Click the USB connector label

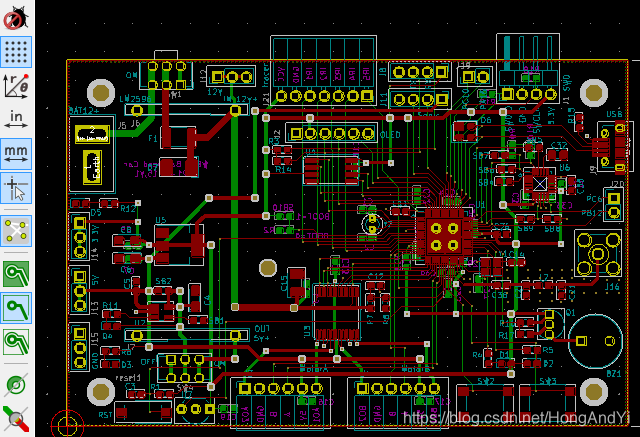coord(615,115)
